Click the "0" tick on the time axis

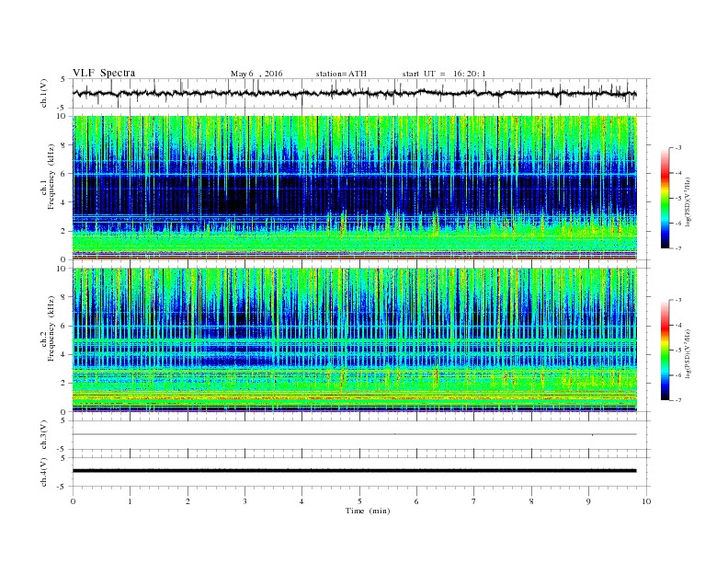(x=73, y=501)
